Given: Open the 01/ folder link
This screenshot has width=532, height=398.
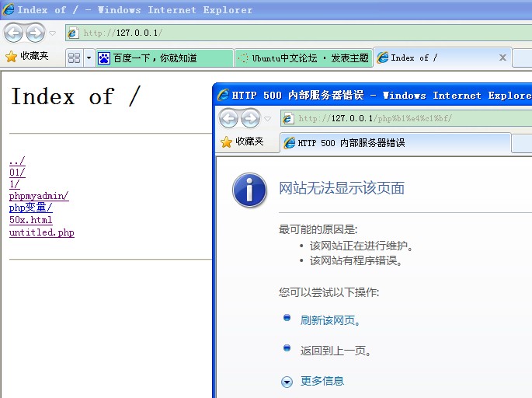Looking at the screenshot, I should 17,173.
